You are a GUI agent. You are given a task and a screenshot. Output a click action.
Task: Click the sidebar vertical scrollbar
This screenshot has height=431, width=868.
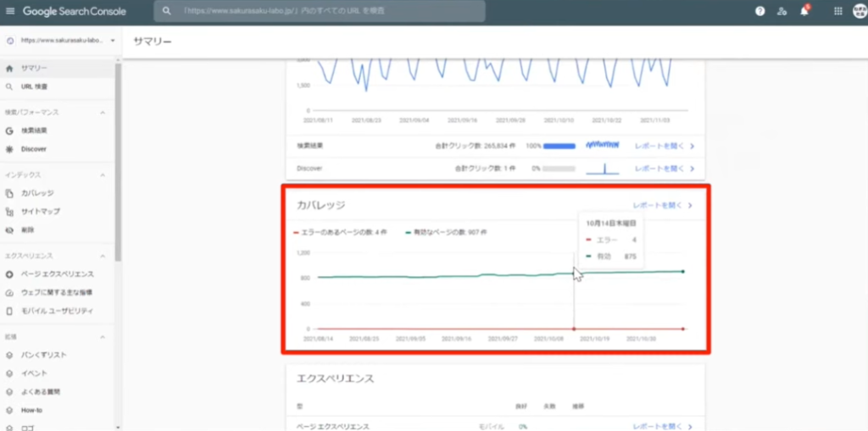pos(118,162)
